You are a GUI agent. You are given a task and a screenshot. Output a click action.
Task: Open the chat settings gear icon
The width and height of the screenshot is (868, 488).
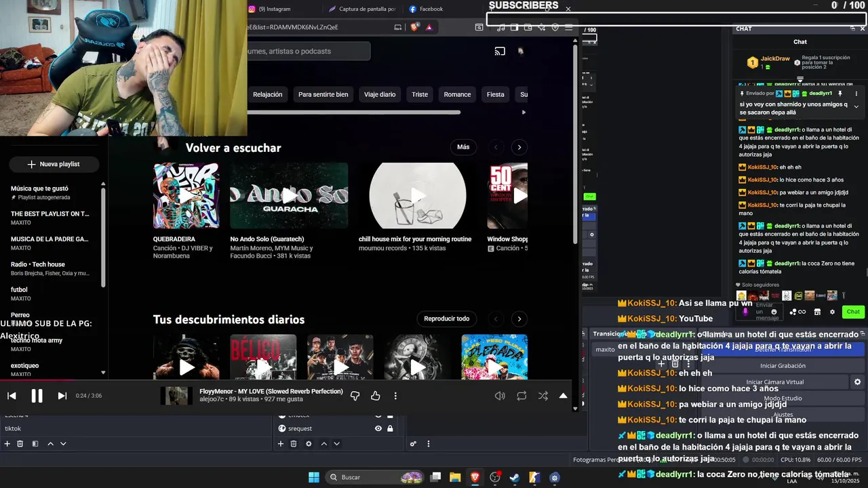pyautogui.click(x=832, y=312)
